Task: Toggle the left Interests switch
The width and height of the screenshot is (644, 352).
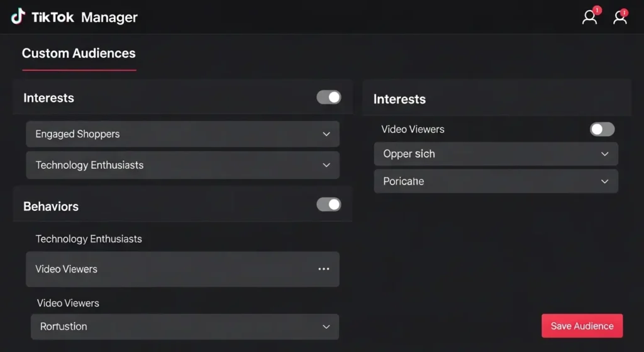Action: pyautogui.click(x=328, y=97)
